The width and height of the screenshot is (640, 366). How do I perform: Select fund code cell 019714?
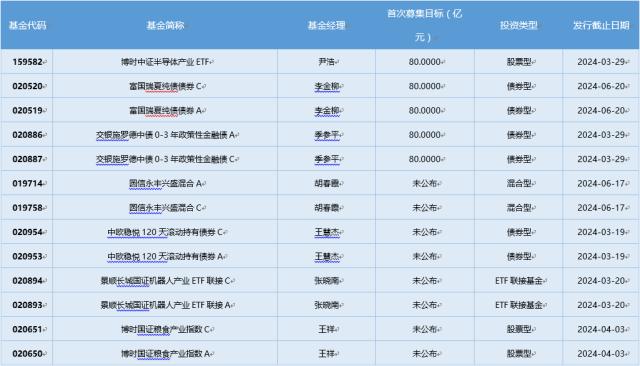[27, 184]
